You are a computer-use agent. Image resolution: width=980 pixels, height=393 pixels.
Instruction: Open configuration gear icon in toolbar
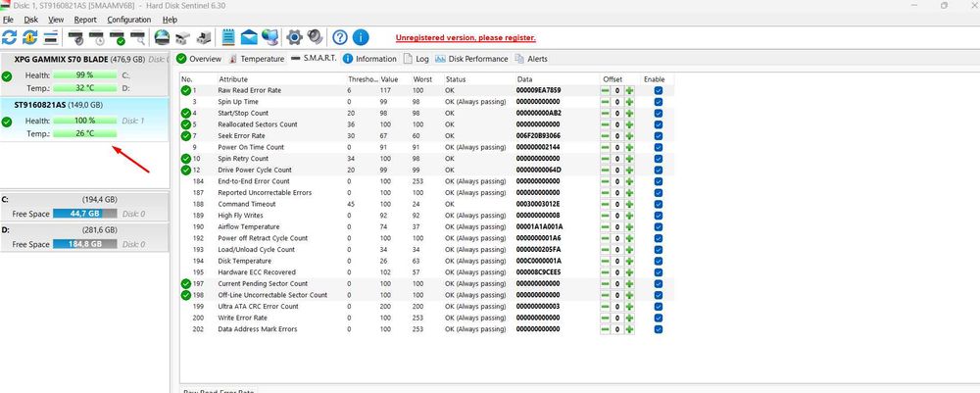point(294,37)
